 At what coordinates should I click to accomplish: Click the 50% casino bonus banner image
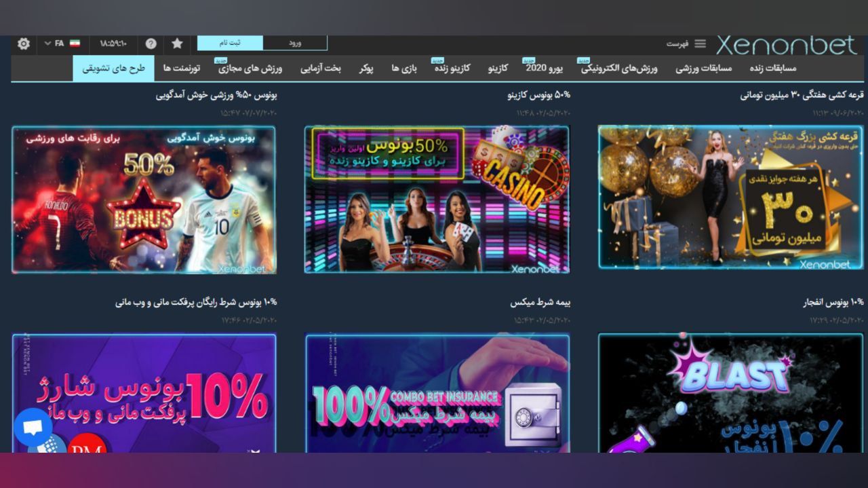[x=437, y=199]
